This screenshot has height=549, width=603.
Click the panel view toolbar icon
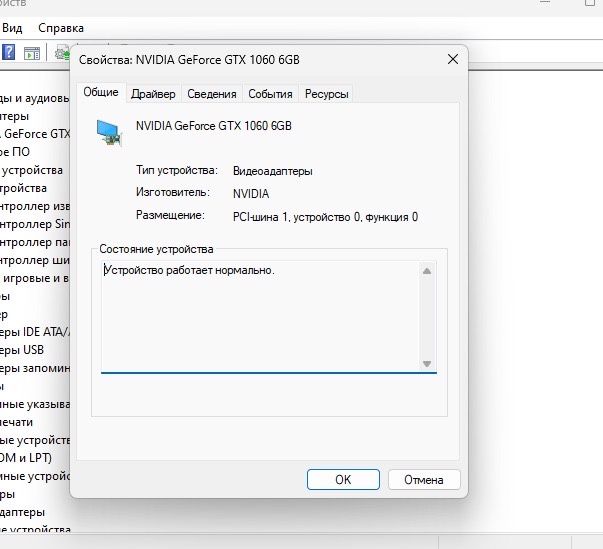click(x=32, y=53)
